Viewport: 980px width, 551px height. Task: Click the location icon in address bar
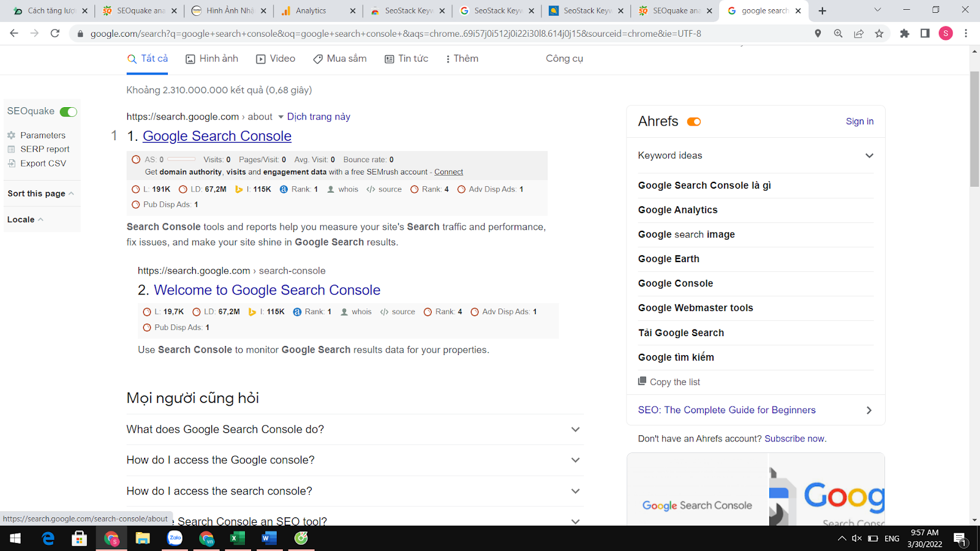818,34
